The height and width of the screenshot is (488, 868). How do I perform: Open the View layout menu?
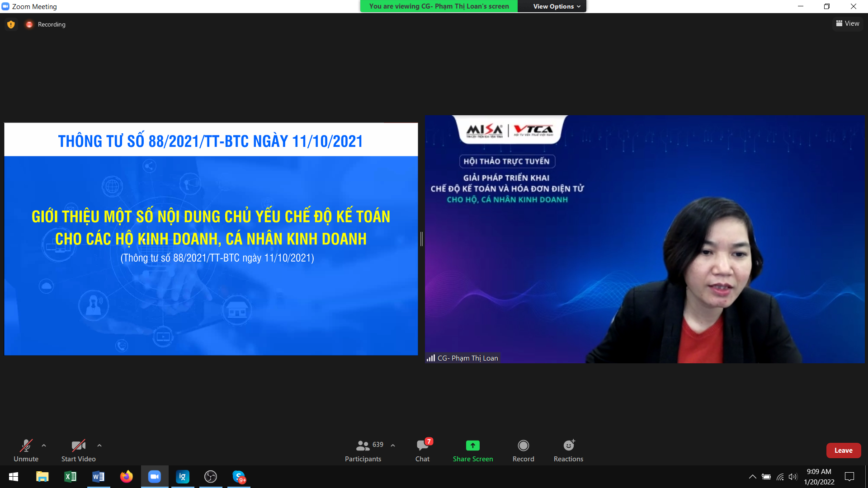pyautogui.click(x=848, y=23)
